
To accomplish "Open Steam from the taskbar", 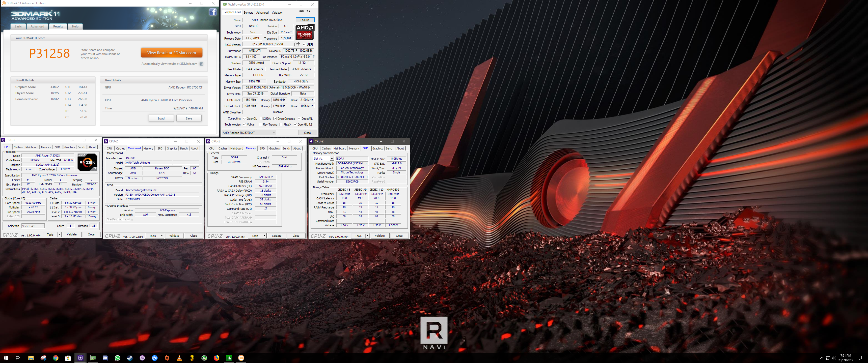I will tap(130, 358).
